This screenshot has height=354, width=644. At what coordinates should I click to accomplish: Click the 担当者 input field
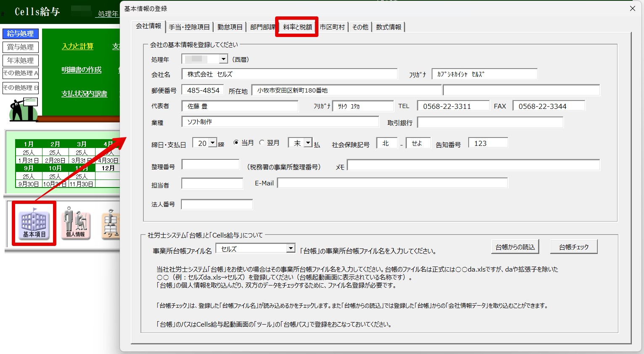tap(212, 184)
